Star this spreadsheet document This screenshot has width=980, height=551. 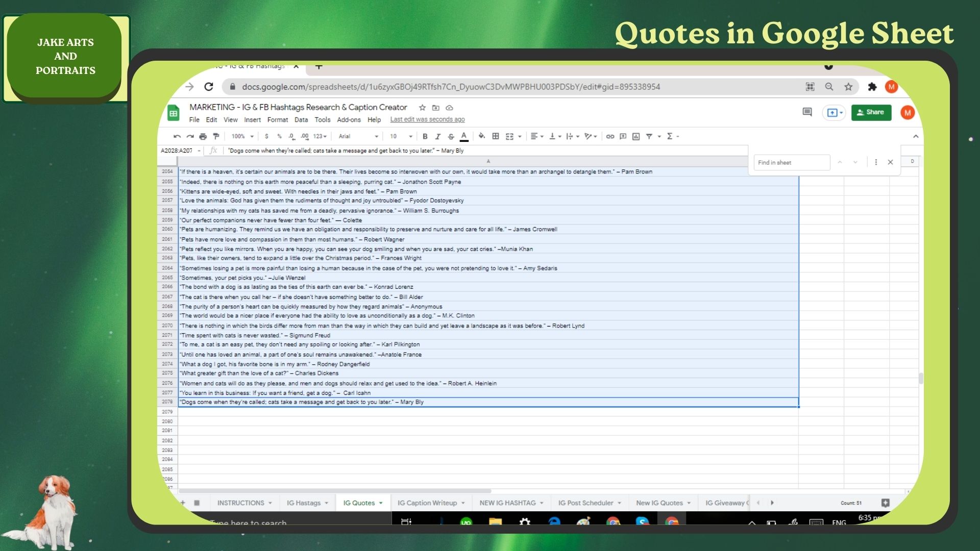422,108
